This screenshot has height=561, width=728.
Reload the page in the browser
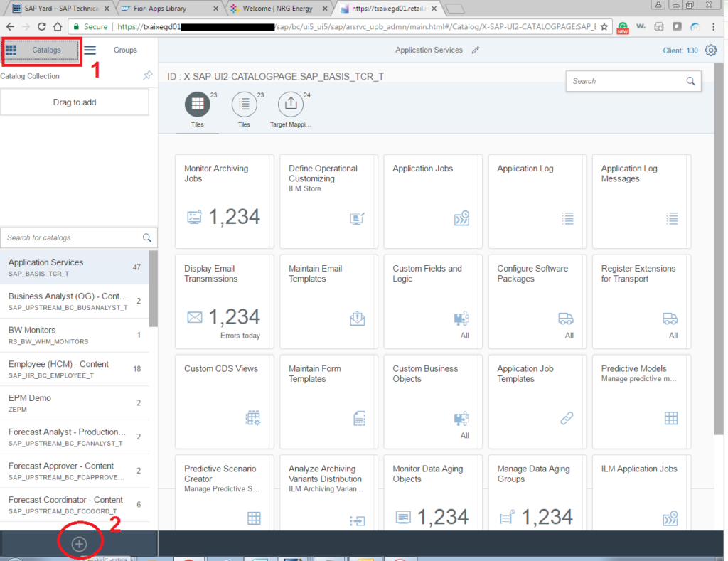(42, 27)
